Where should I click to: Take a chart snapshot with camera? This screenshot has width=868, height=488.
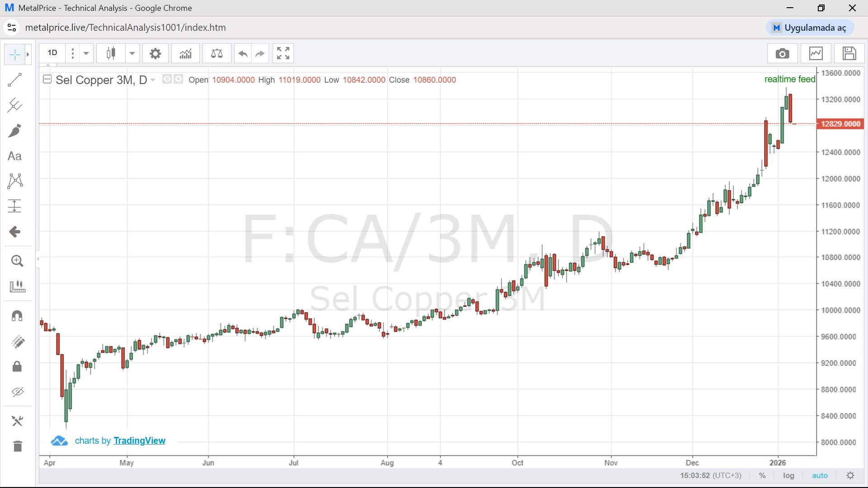tap(782, 54)
